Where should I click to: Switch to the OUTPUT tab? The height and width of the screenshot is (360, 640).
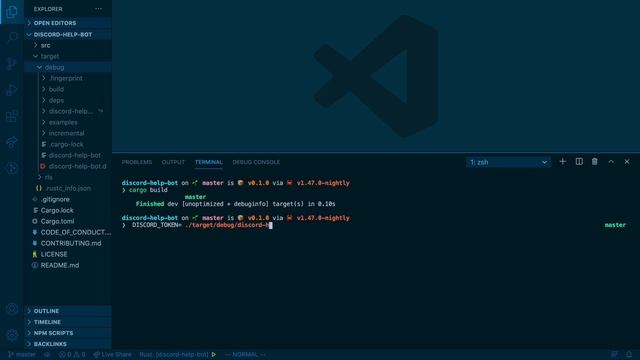click(173, 162)
